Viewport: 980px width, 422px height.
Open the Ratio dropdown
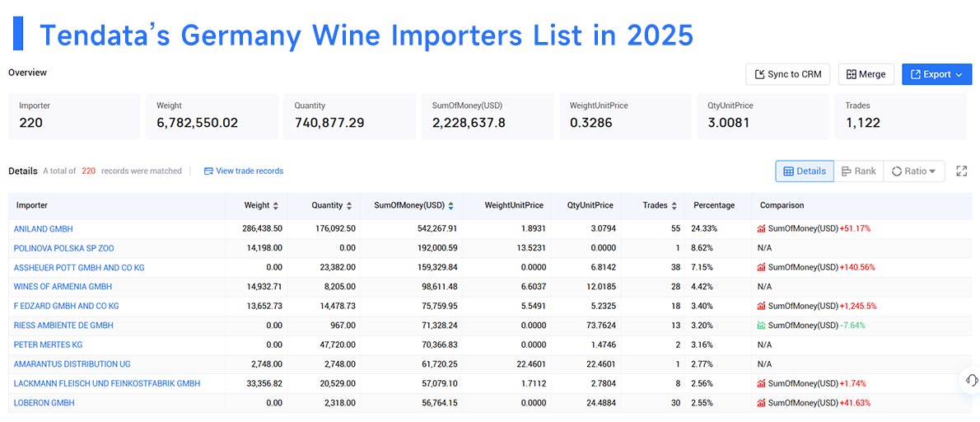(913, 171)
